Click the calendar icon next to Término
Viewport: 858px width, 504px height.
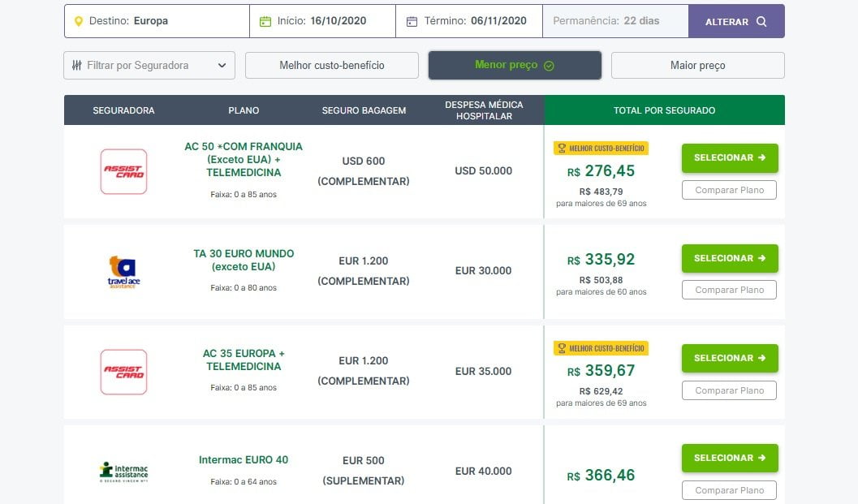(412, 21)
